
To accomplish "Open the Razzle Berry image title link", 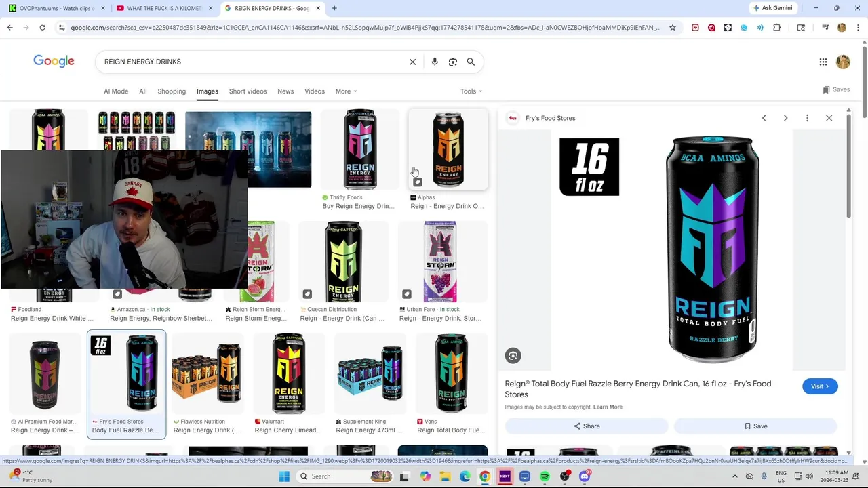I will 638,389.
